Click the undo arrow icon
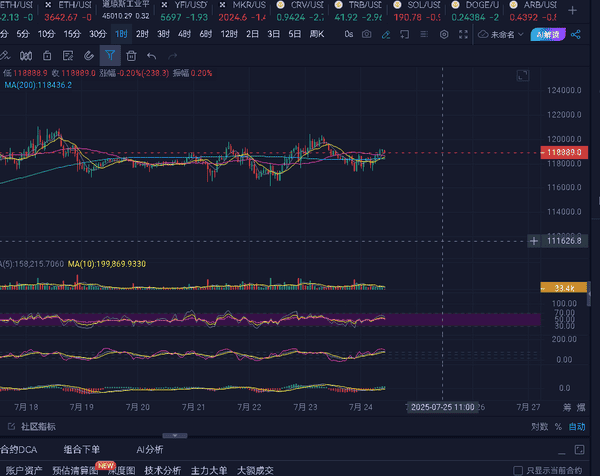 [x=153, y=55]
